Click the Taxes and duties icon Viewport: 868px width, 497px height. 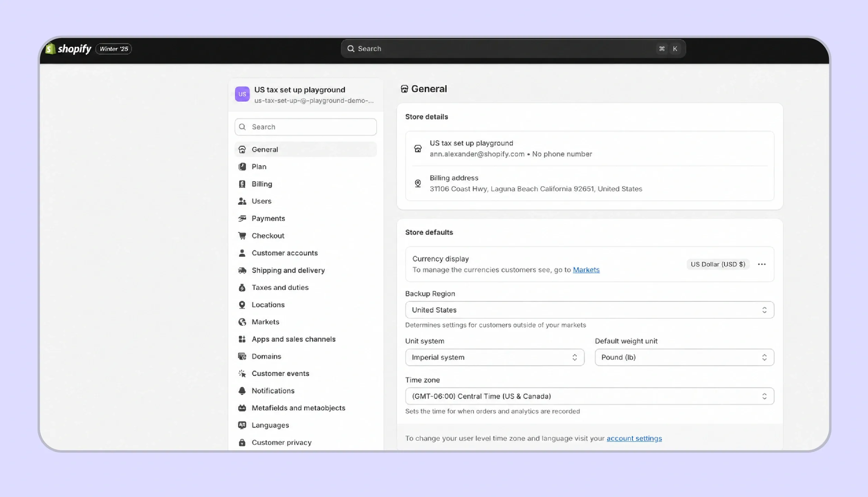click(242, 288)
